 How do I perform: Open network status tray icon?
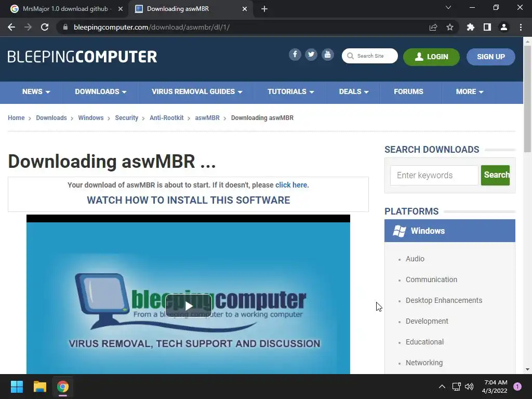[456, 387]
